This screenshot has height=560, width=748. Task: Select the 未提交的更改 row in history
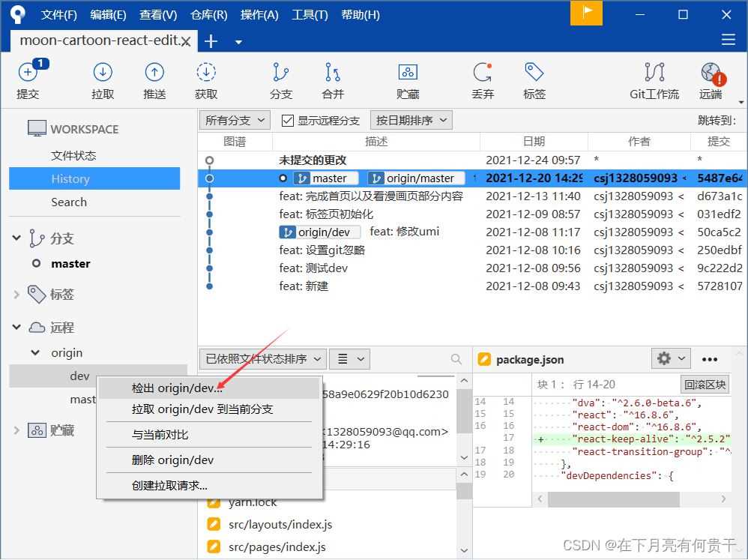coord(313,160)
